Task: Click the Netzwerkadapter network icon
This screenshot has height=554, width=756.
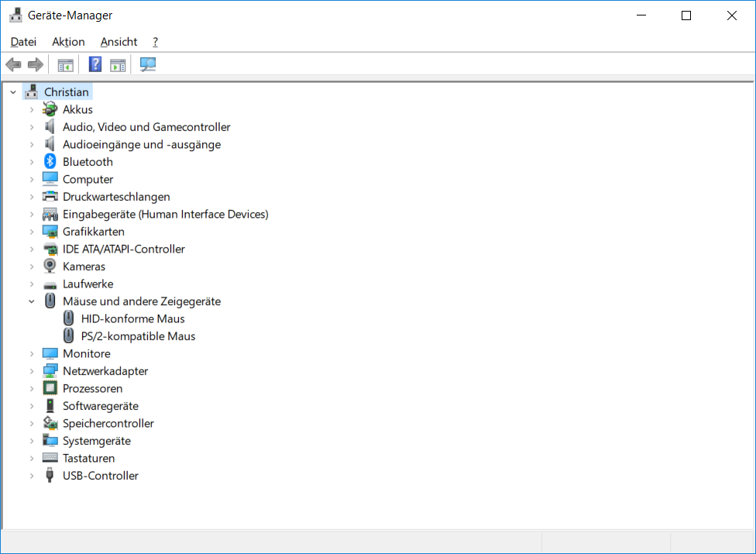Action: (x=50, y=371)
